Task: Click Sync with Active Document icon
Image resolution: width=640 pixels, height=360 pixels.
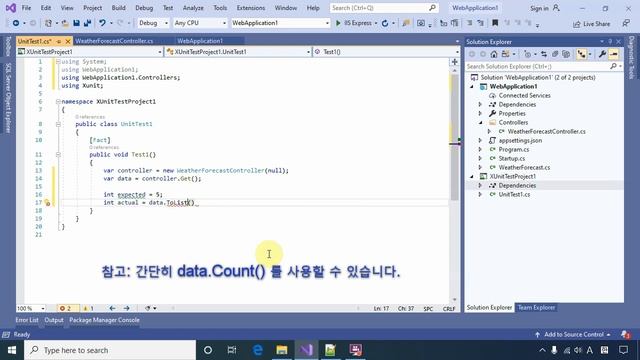Action: point(544,54)
